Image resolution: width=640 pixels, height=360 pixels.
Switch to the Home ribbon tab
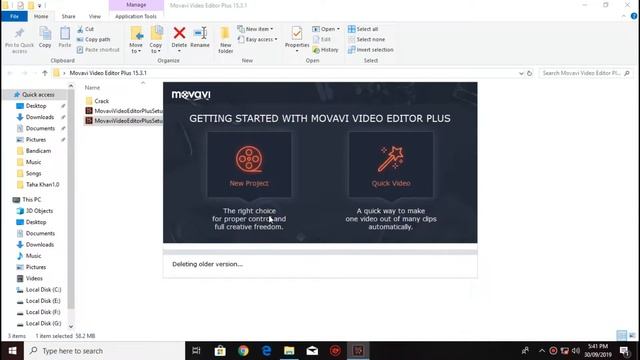(41, 16)
